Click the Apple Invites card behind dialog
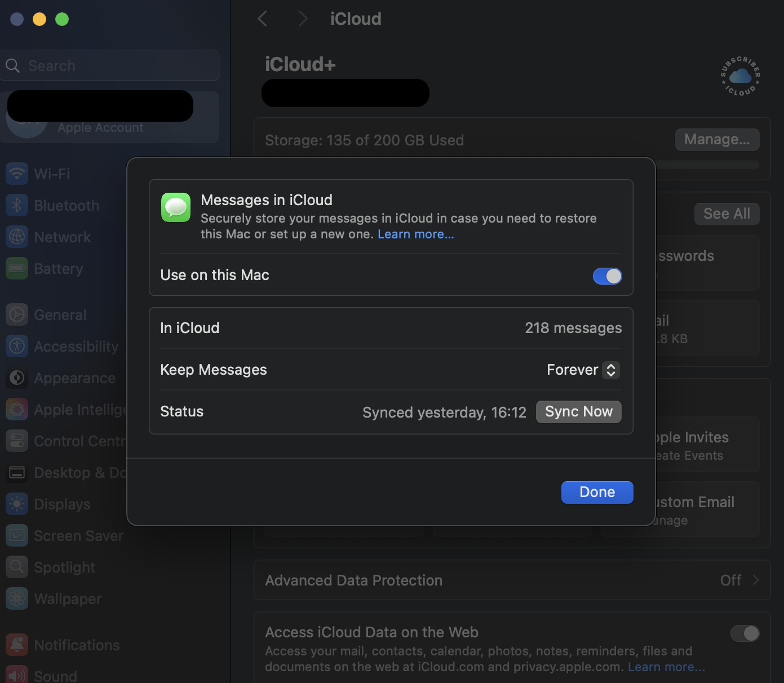 (707, 444)
